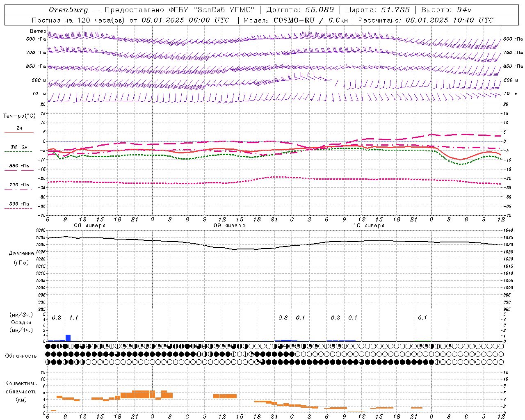
Task: Click the left '500 м' wind level label
Action: (x=39, y=80)
